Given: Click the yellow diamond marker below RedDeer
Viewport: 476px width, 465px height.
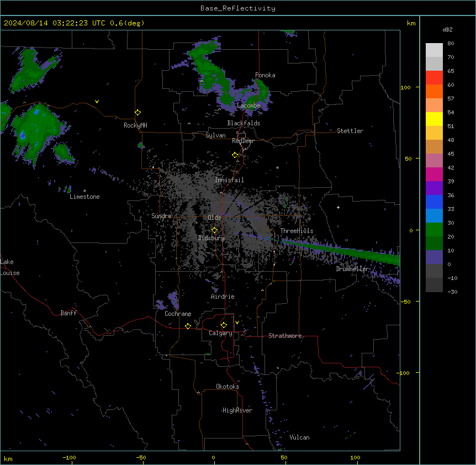Looking at the screenshot, I should coord(235,155).
